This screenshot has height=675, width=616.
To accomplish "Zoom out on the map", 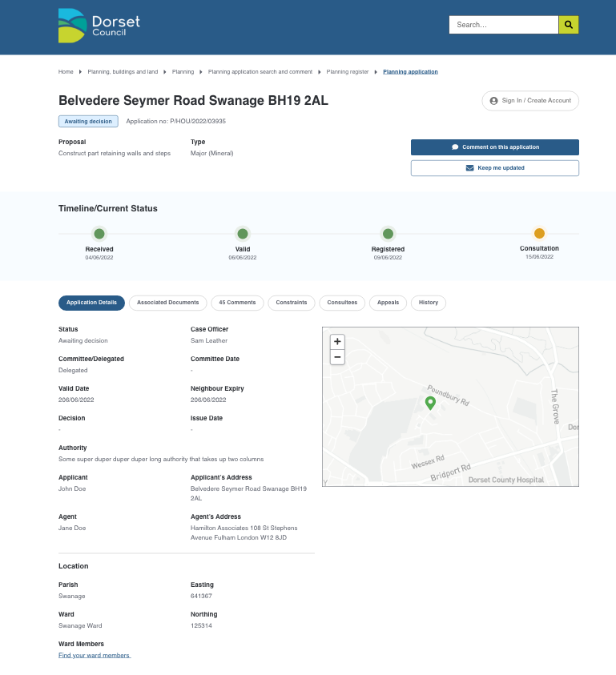I will click(x=337, y=357).
